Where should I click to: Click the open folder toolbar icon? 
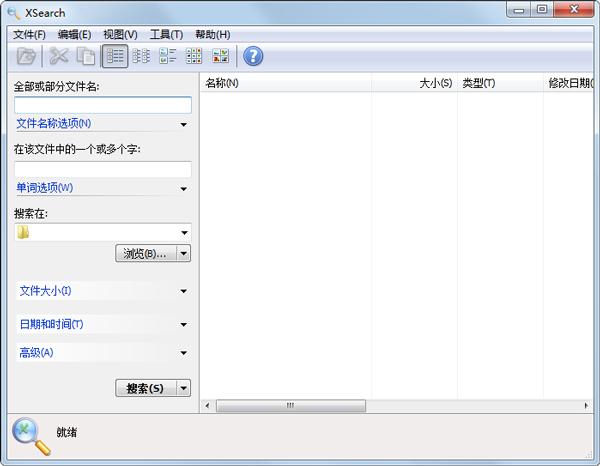coord(27,56)
